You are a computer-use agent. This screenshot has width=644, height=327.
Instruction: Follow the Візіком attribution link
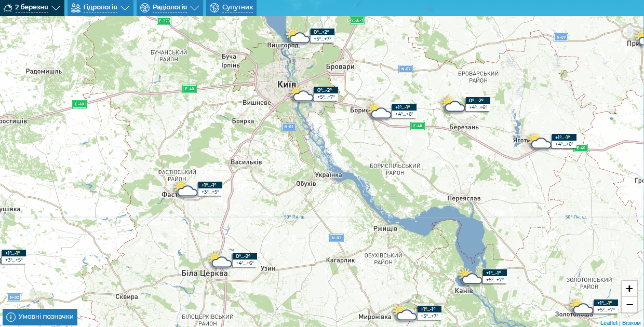[632, 323]
